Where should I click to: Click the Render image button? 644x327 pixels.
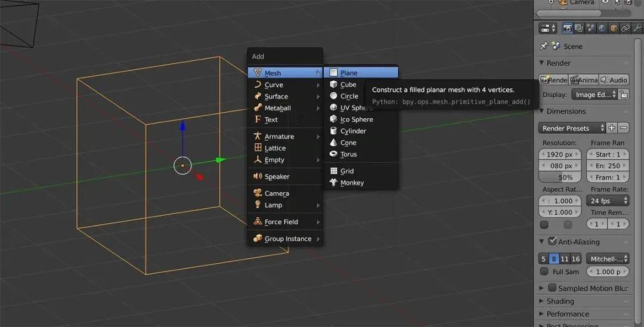point(553,80)
